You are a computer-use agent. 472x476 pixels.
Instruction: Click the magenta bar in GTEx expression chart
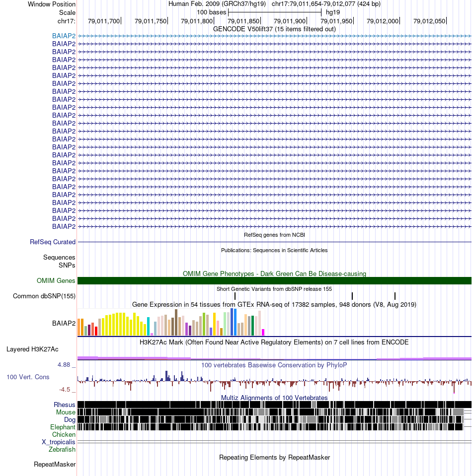click(263, 332)
